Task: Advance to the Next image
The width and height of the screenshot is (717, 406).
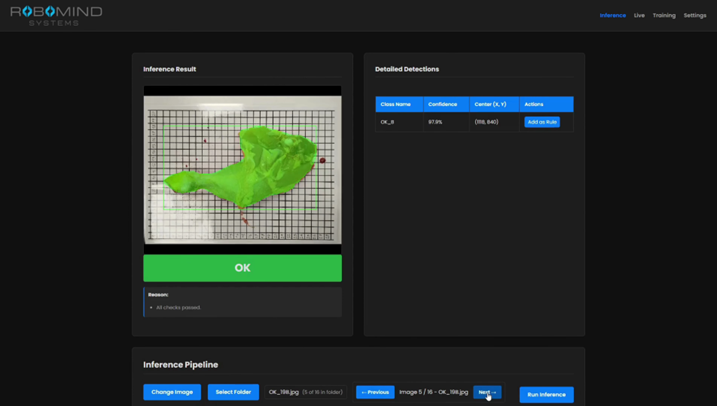Action: click(x=487, y=392)
